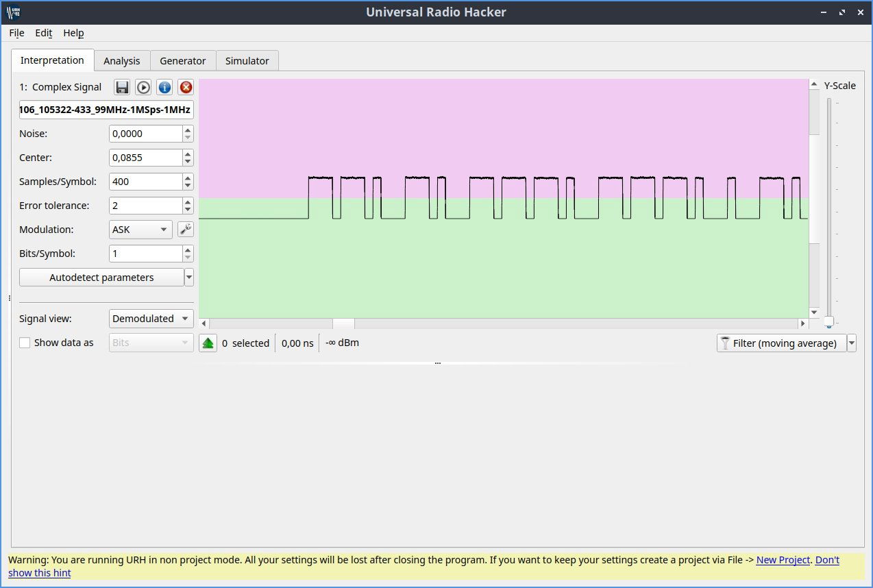Open the File menu
Viewport: 873px width, 588px height.
[x=16, y=33]
